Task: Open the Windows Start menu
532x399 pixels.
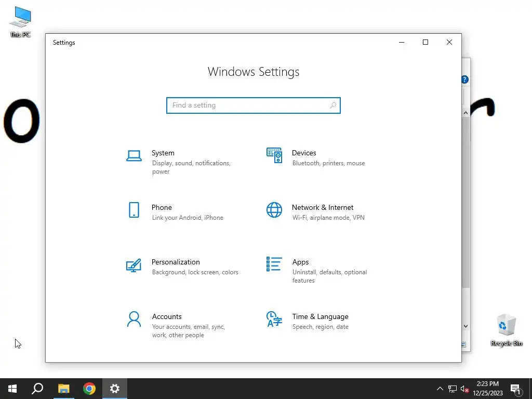Action: click(12, 389)
